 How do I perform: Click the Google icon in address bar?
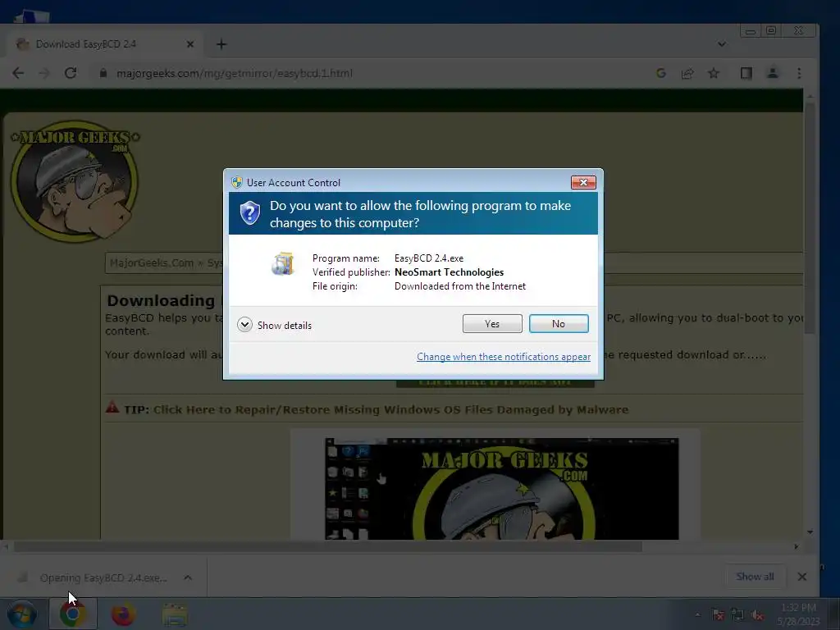coord(660,73)
